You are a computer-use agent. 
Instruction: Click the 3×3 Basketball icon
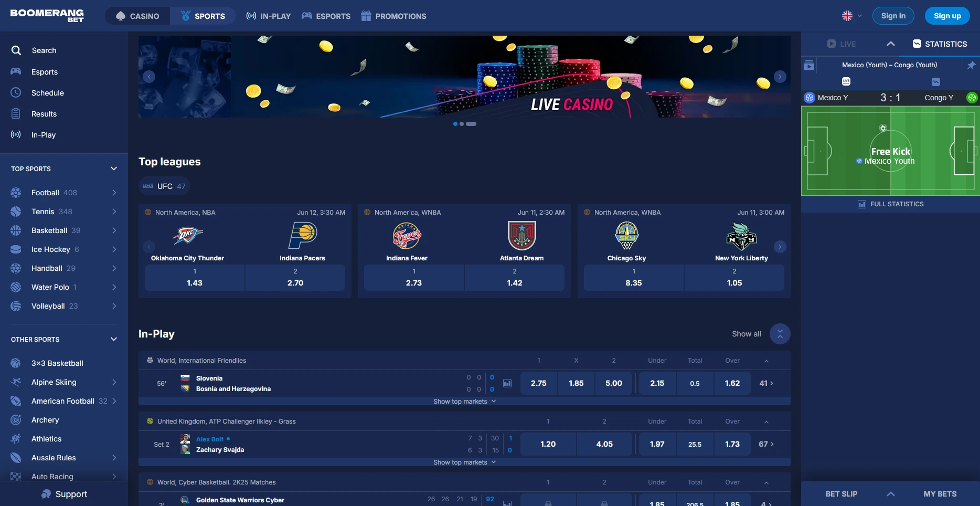16,363
